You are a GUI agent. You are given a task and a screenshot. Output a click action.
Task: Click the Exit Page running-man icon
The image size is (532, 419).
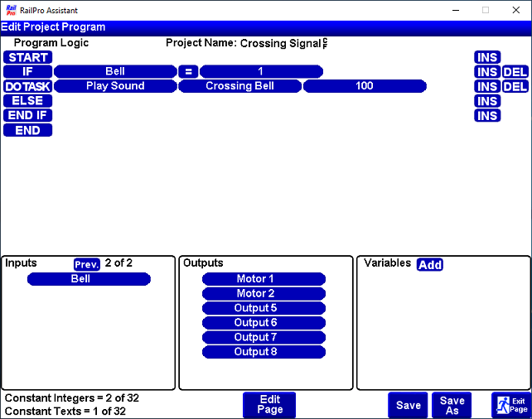(x=502, y=405)
